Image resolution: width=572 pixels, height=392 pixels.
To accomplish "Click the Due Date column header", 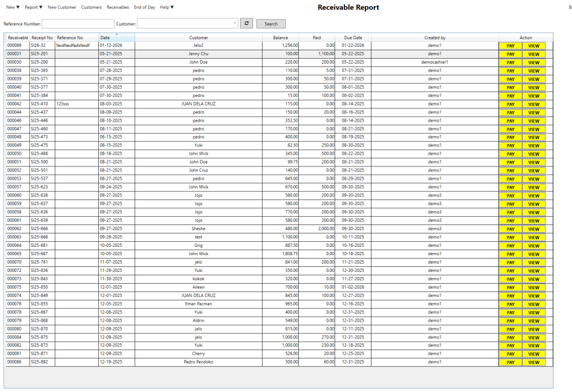I will pos(353,38).
